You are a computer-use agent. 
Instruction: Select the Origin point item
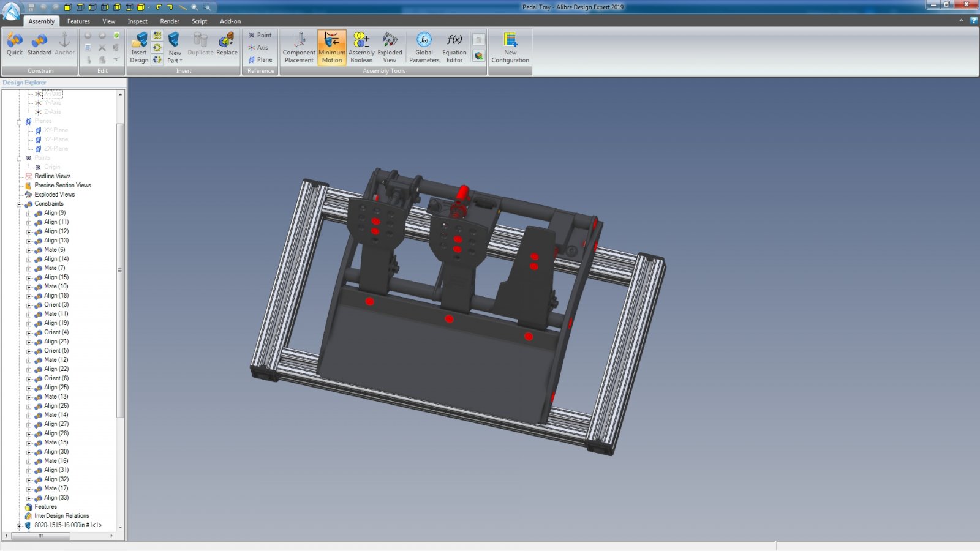pos(52,167)
